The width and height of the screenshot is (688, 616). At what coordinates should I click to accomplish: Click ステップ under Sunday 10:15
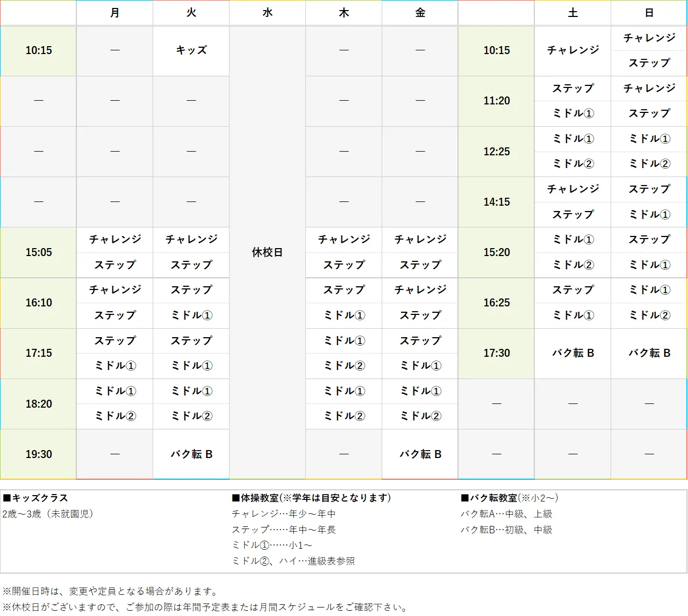(648, 63)
